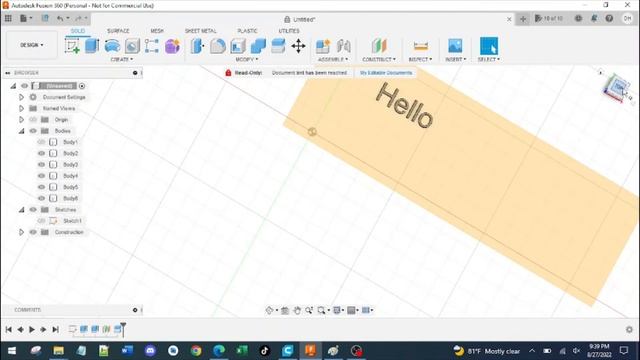Open the INSPECT dropdown menu
This screenshot has width=640, height=360.
coord(420,59)
